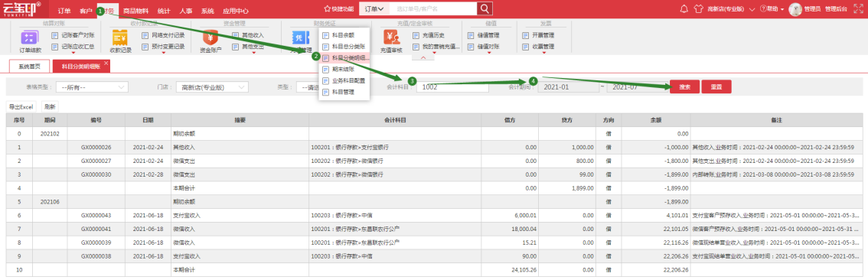Click the 24,105.26 debit total cell

(x=510, y=269)
